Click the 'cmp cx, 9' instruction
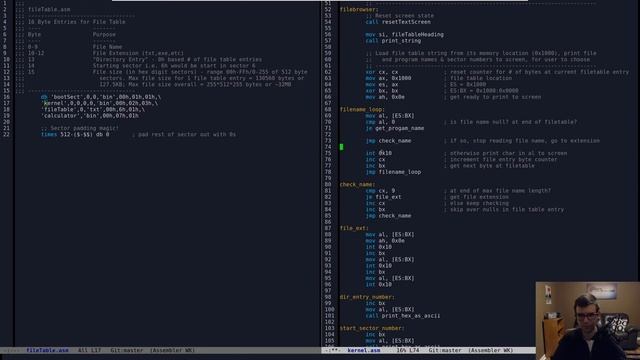Screen dimensions: 640x360 click(x=380, y=191)
